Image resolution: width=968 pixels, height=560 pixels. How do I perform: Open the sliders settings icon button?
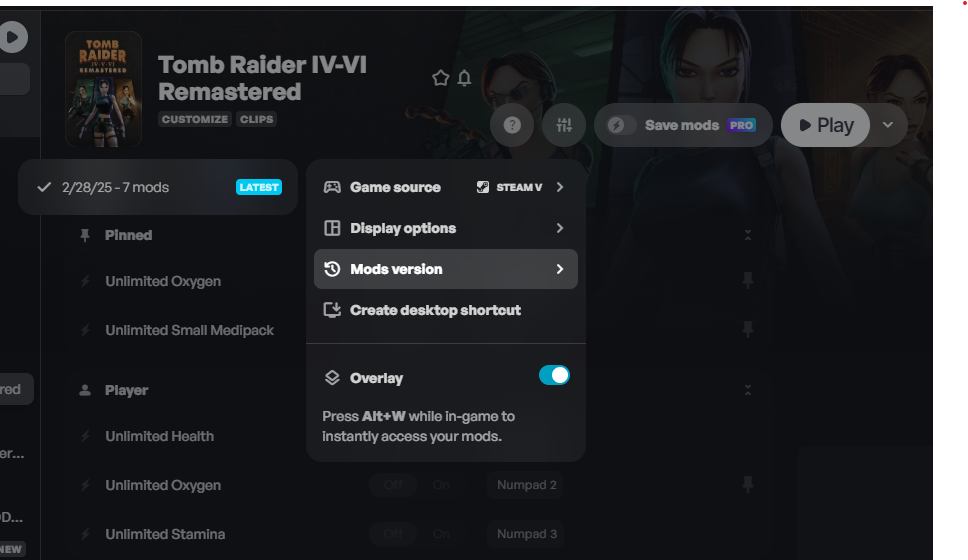(564, 125)
